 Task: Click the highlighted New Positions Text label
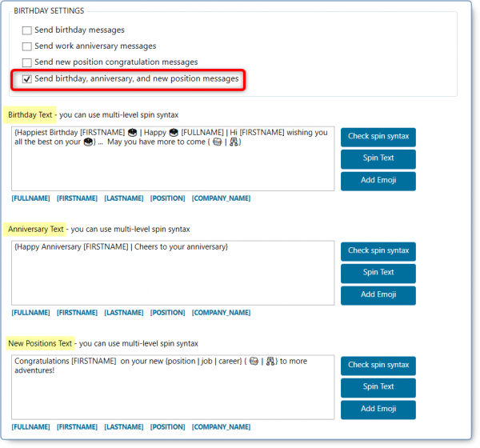(40, 343)
